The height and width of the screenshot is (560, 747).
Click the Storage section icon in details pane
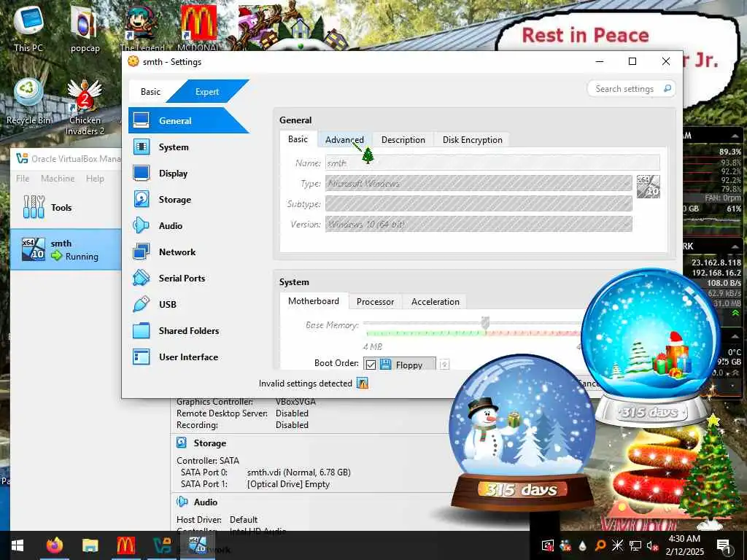click(x=182, y=443)
